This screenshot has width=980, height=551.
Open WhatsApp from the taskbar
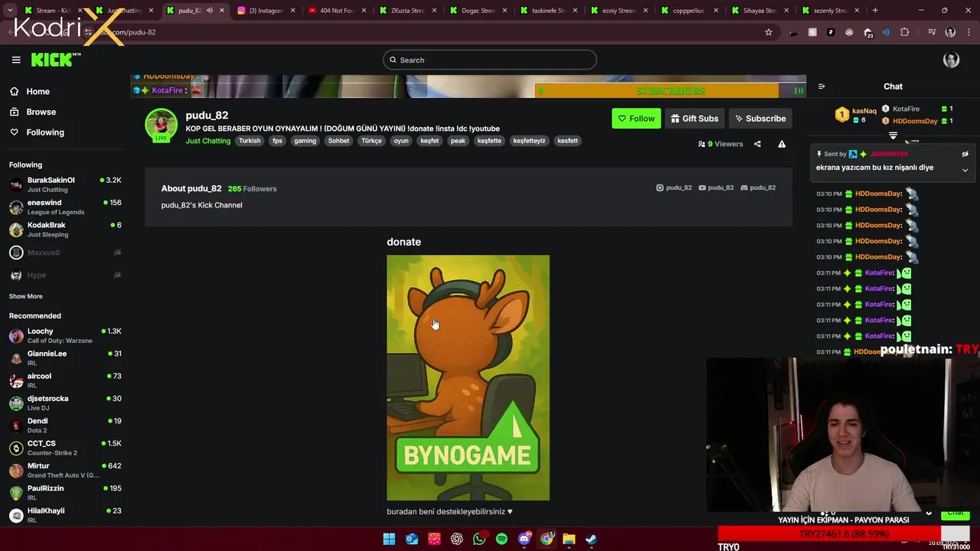pos(479,539)
